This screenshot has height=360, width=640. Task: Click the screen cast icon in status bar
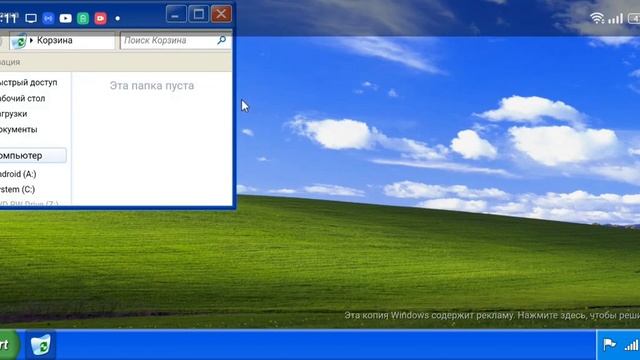(x=31, y=18)
